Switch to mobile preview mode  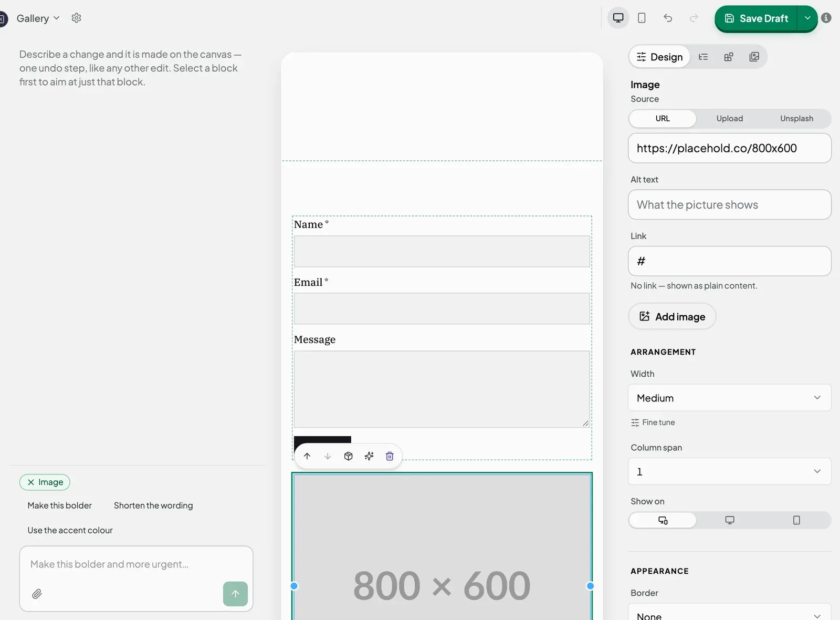[642, 18]
